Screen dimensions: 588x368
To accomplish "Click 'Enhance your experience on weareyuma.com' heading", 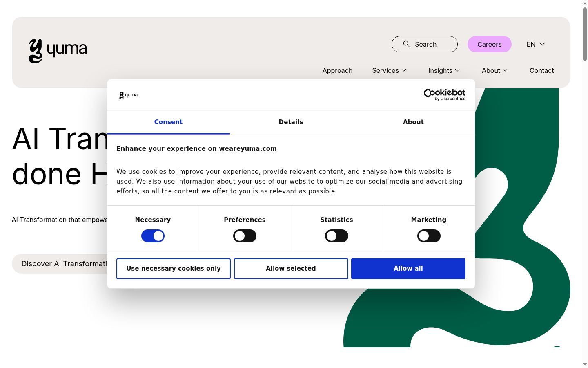I will [196, 149].
